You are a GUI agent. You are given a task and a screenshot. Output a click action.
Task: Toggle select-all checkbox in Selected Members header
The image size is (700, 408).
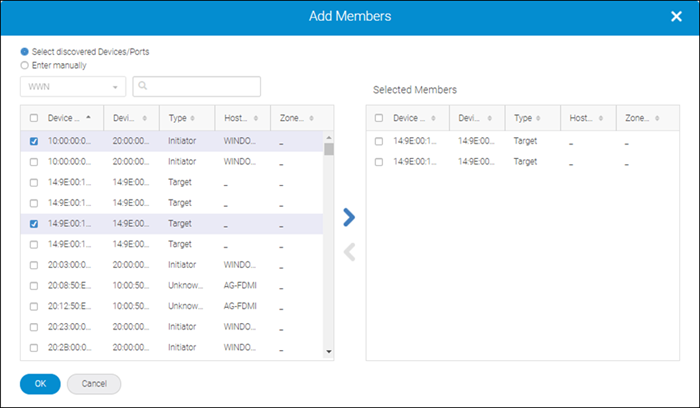coord(378,118)
